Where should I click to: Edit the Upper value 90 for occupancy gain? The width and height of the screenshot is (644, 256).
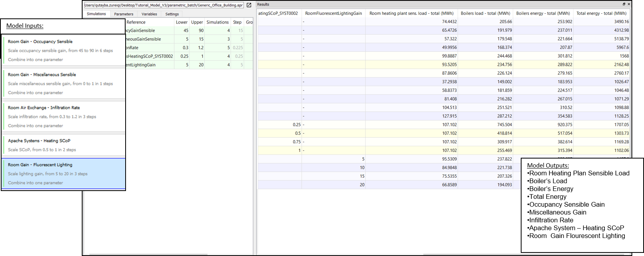tap(197, 31)
